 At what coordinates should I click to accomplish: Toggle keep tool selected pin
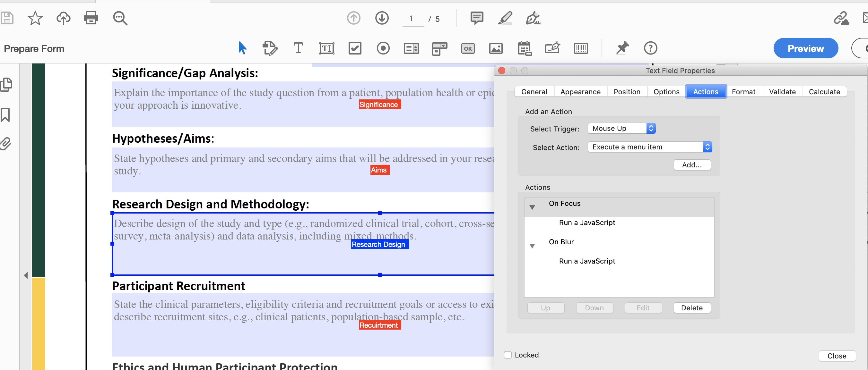click(622, 48)
